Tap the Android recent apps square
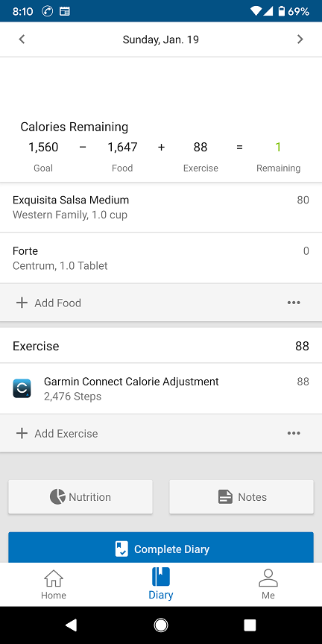The width and height of the screenshot is (322, 644). pyautogui.click(x=250, y=625)
